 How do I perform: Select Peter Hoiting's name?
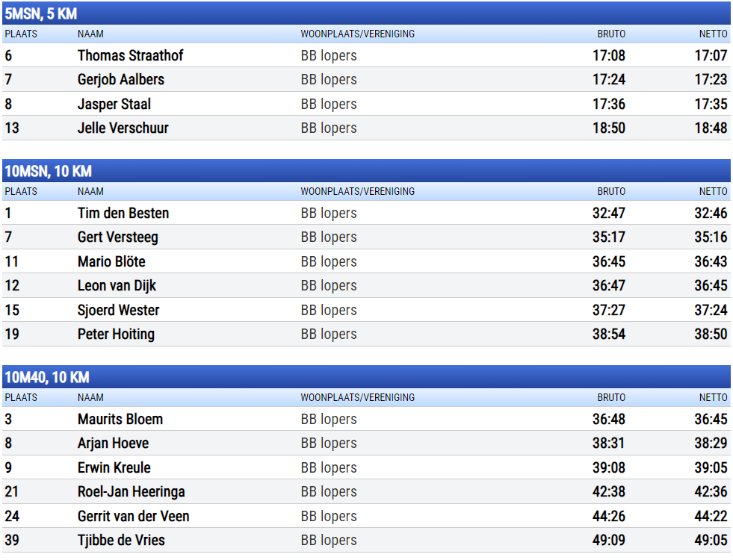pos(116,334)
